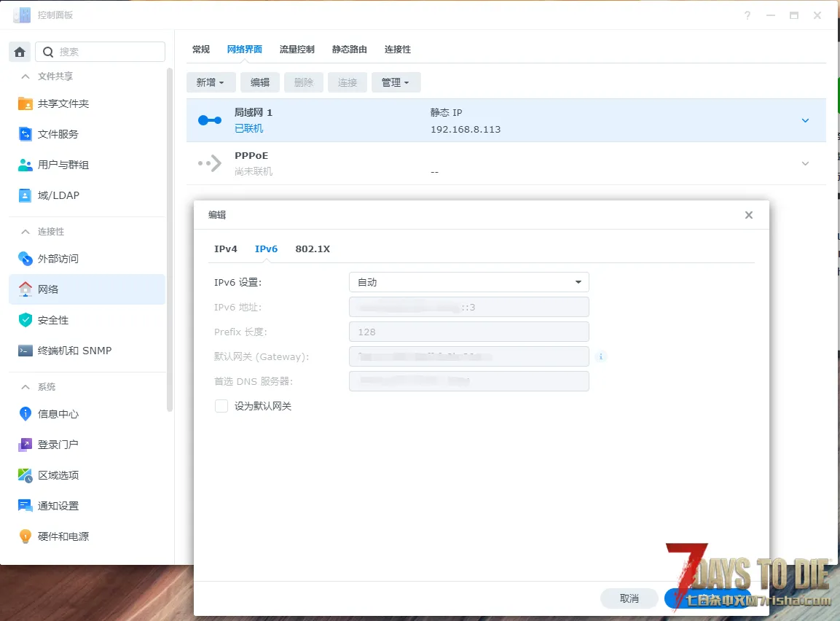Select 网络 house icon in sidebar
The image size is (840, 621).
(25, 289)
